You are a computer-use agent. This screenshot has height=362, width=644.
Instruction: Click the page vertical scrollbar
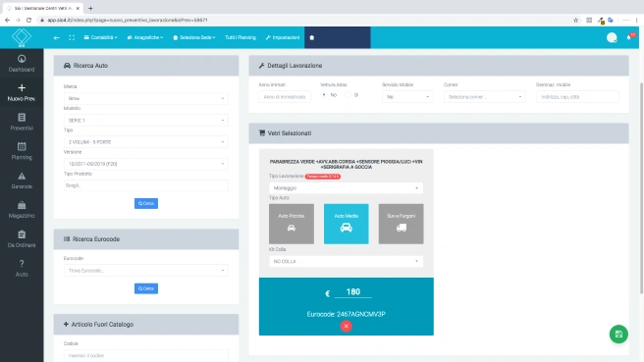pyautogui.click(x=641, y=188)
